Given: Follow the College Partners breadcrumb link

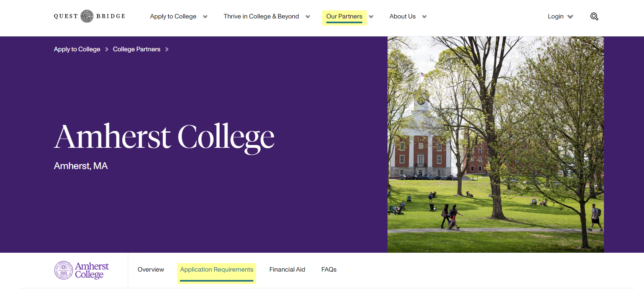Looking at the screenshot, I should click(136, 49).
